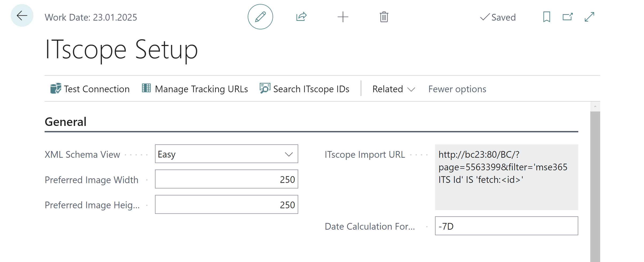This screenshot has width=644, height=262.
Task: Open the XML Schema View dropdown
Action: [289, 154]
